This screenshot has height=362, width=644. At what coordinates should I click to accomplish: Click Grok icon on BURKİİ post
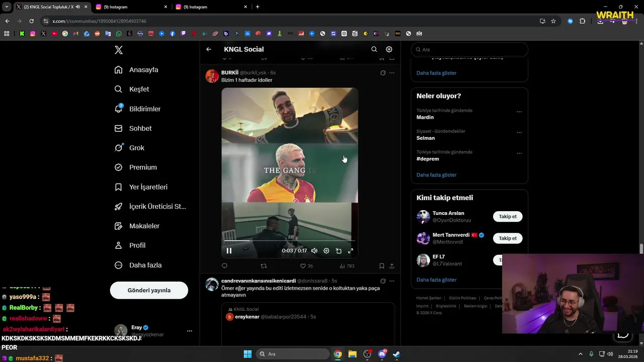383,73
